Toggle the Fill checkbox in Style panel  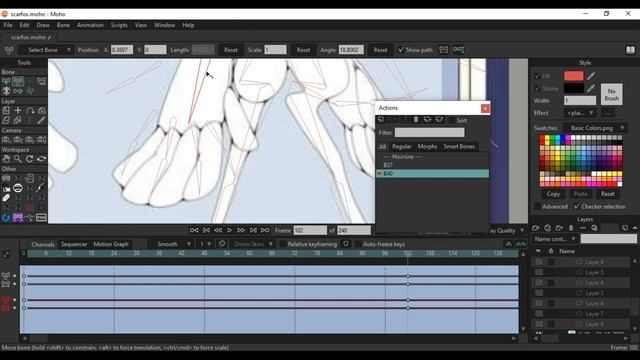coord(537,76)
